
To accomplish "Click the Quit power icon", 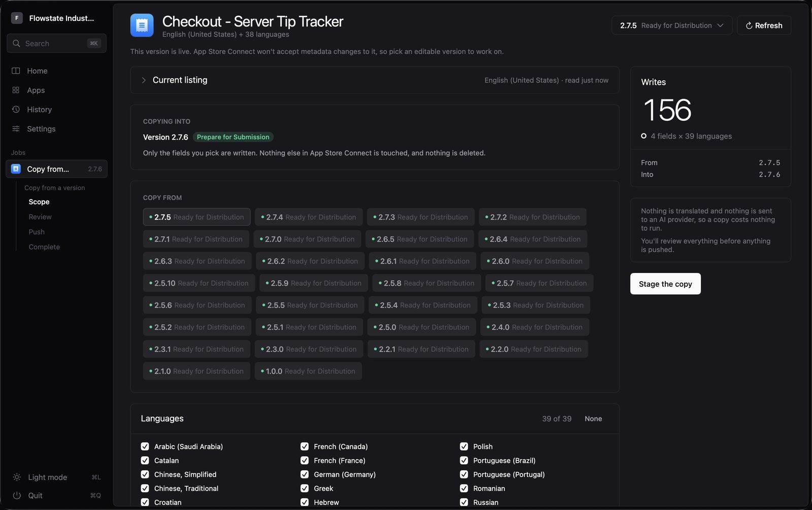I will 17,495.
